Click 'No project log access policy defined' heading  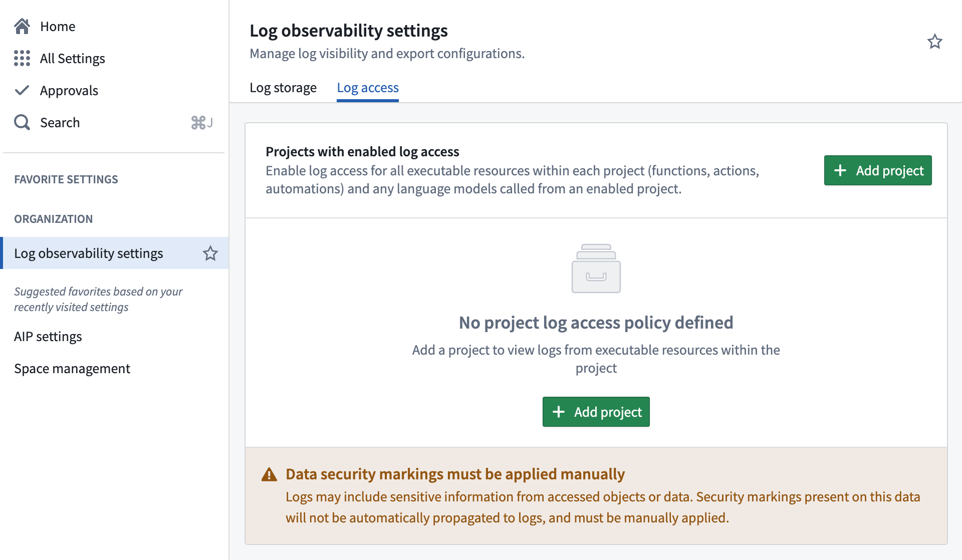[596, 323]
